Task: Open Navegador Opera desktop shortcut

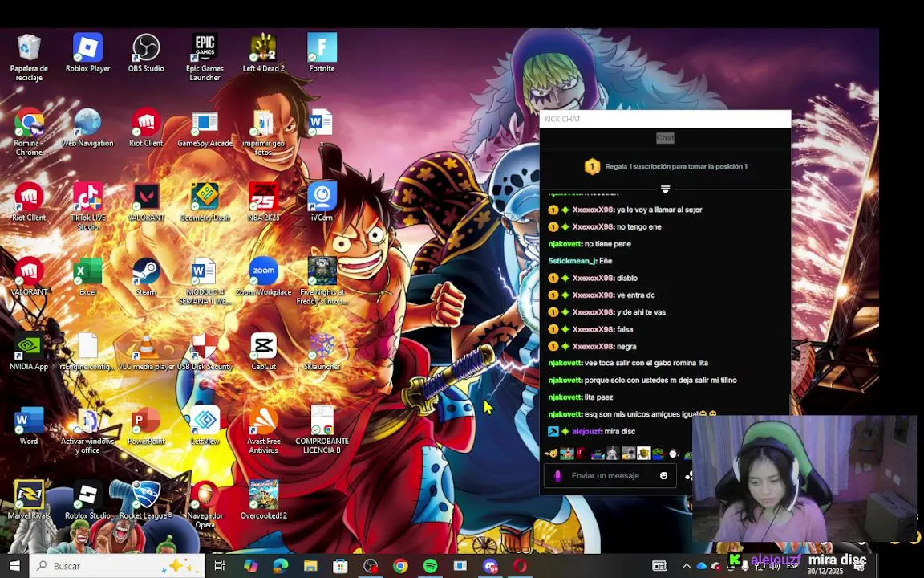Action: [x=205, y=504]
